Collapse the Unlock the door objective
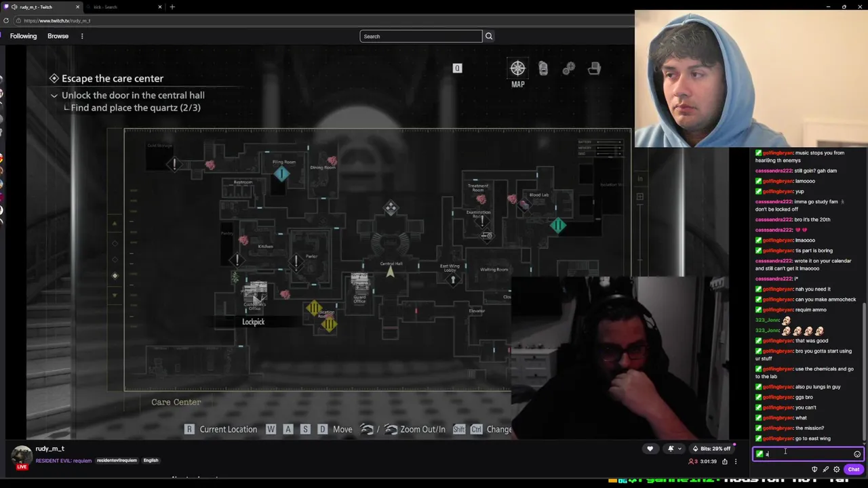Image resolution: width=868 pixels, height=488 pixels. [x=54, y=96]
